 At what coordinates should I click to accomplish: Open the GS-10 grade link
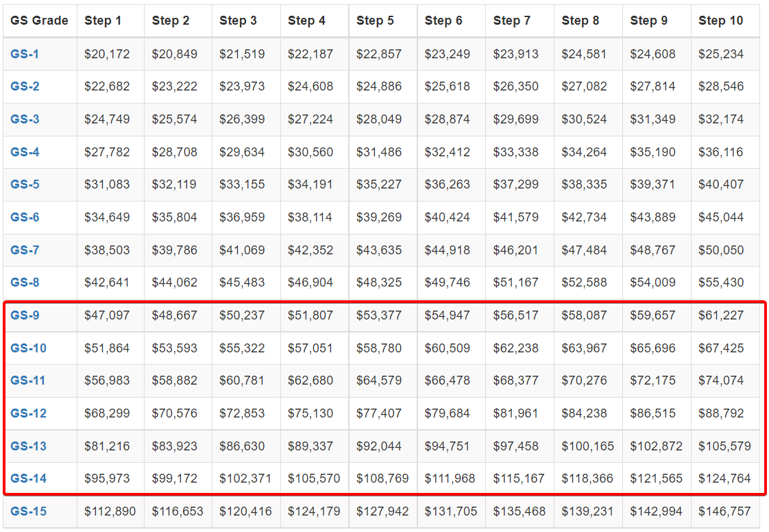(28, 348)
